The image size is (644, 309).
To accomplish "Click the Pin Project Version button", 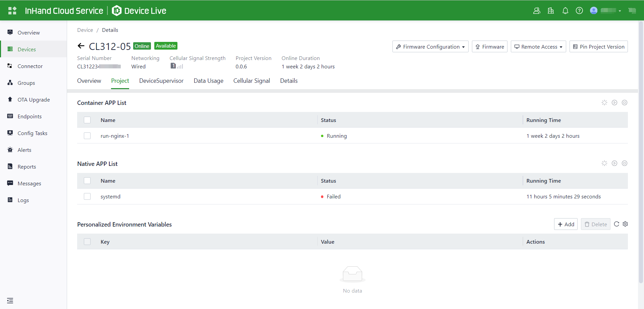I will 598,47.
